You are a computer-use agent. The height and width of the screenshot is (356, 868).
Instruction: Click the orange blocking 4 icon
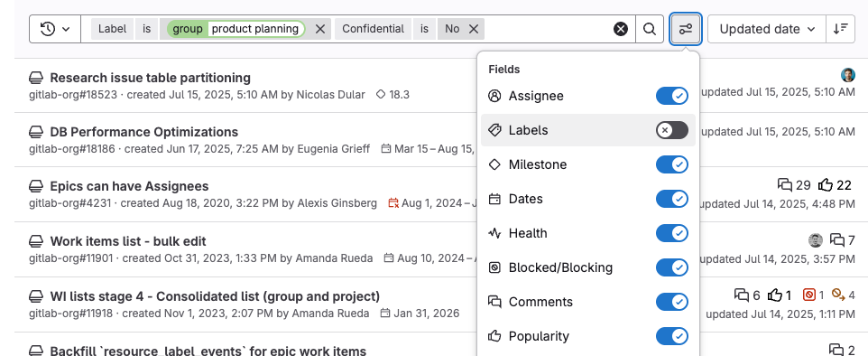point(843,295)
